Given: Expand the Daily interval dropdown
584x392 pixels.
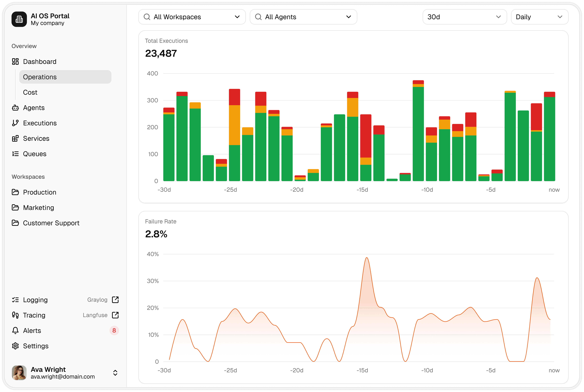Looking at the screenshot, I should [540, 17].
